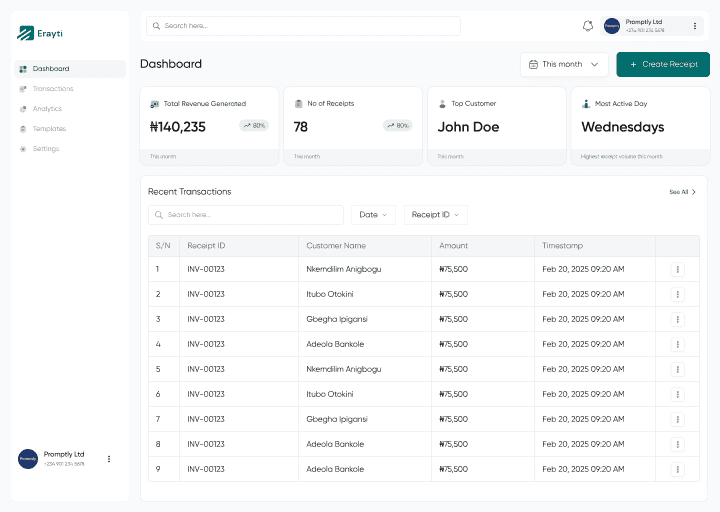This screenshot has height=512, width=720.
Task: Open kebab menu for transaction row 9
Action: (677, 469)
